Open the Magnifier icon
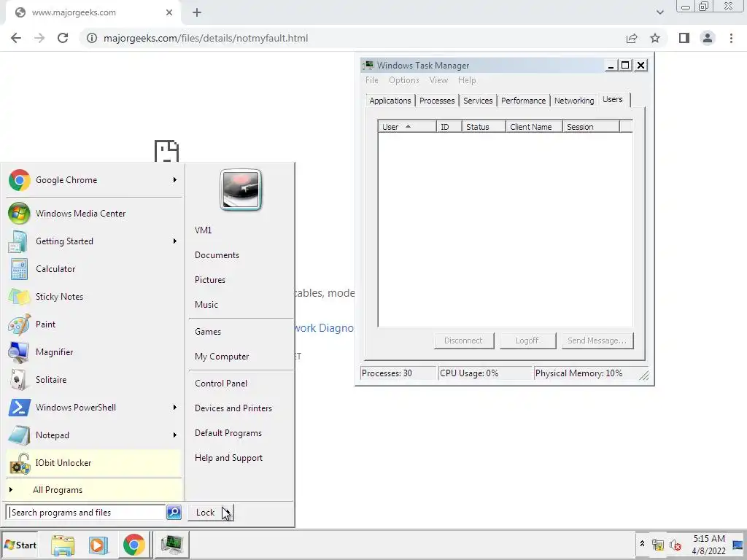This screenshot has width=747, height=560. pos(19,352)
